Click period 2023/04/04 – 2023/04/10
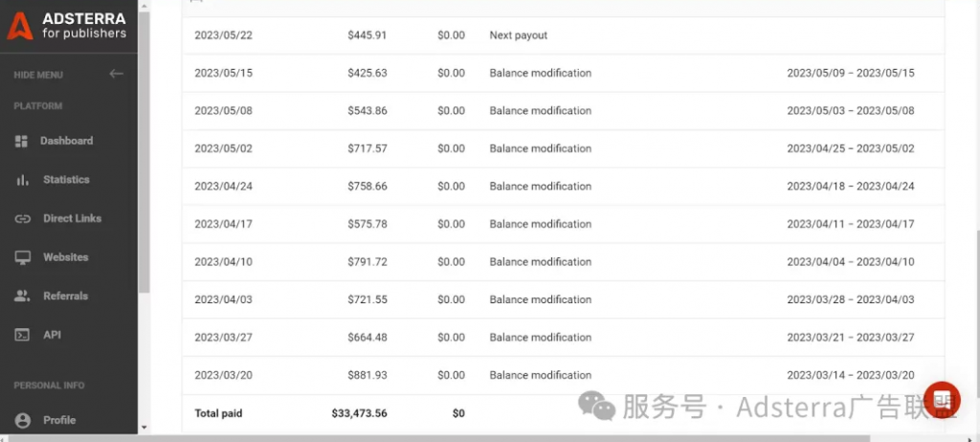980x442 pixels. point(851,262)
